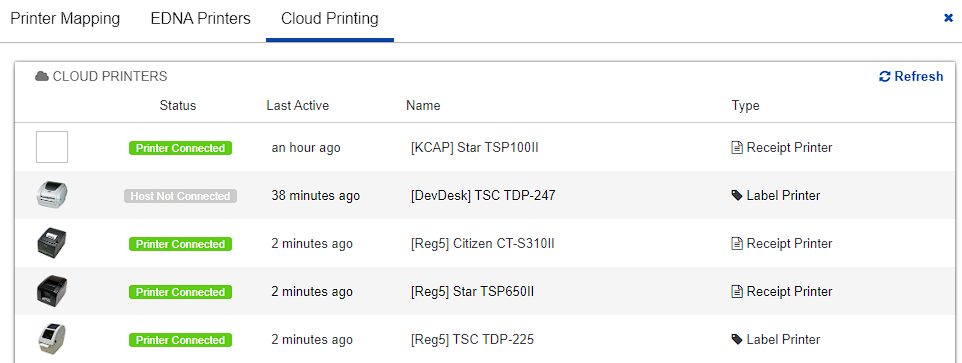Refresh the cloud printers list

pyautogui.click(x=911, y=77)
